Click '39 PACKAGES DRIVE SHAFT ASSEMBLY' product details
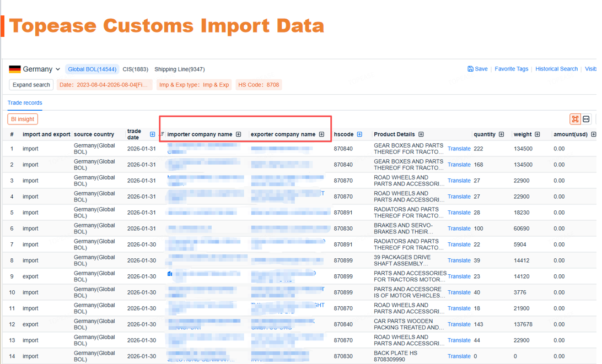Image resolution: width=602 pixels, height=364 pixels. click(x=402, y=260)
